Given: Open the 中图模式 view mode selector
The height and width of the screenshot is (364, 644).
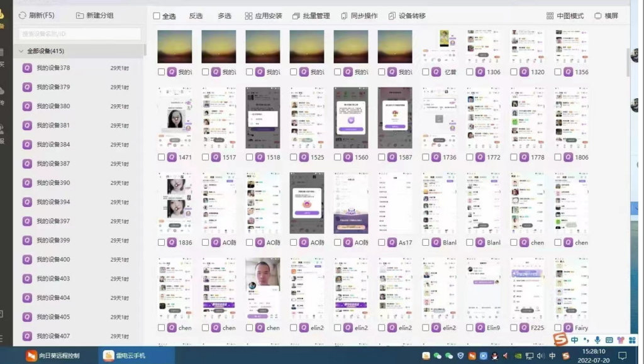Looking at the screenshot, I should (x=565, y=16).
